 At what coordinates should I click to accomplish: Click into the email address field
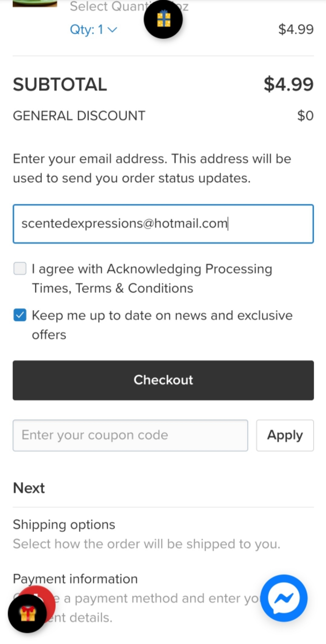click(163, 224)
